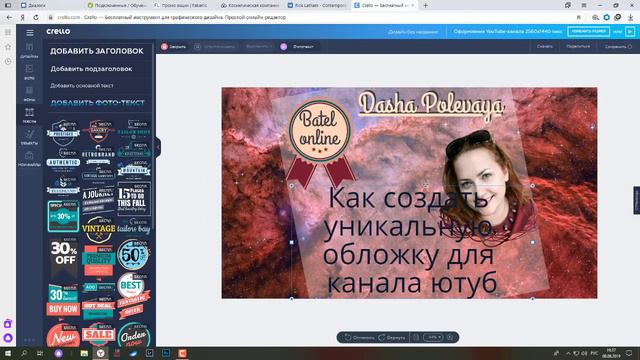Edit the design name 'Дизайн без названия'
This screenshot has height=360, width=640.
pos(413,32)
